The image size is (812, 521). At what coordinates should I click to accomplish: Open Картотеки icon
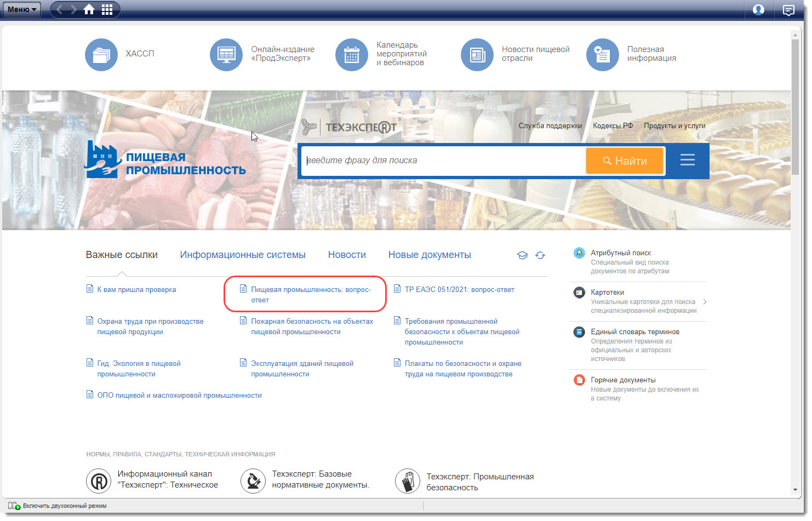point(579,293)
